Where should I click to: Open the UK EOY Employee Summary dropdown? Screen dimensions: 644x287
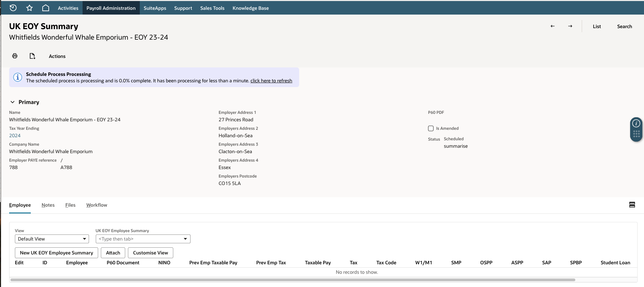point(143,239)
